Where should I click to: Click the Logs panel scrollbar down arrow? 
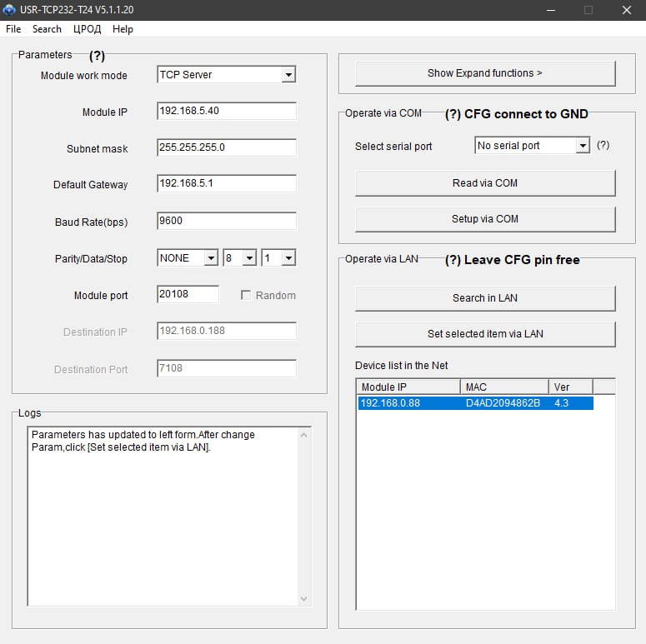(304, 598)
